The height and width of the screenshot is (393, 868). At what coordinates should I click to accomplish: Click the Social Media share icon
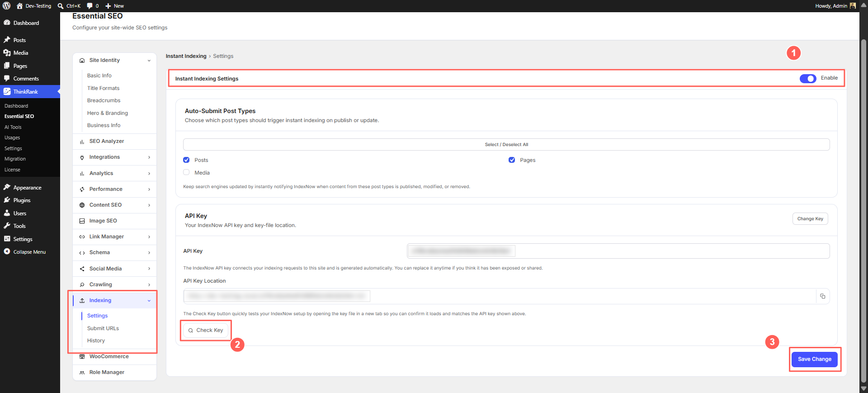pyautogui.click(x=82, y=269)
